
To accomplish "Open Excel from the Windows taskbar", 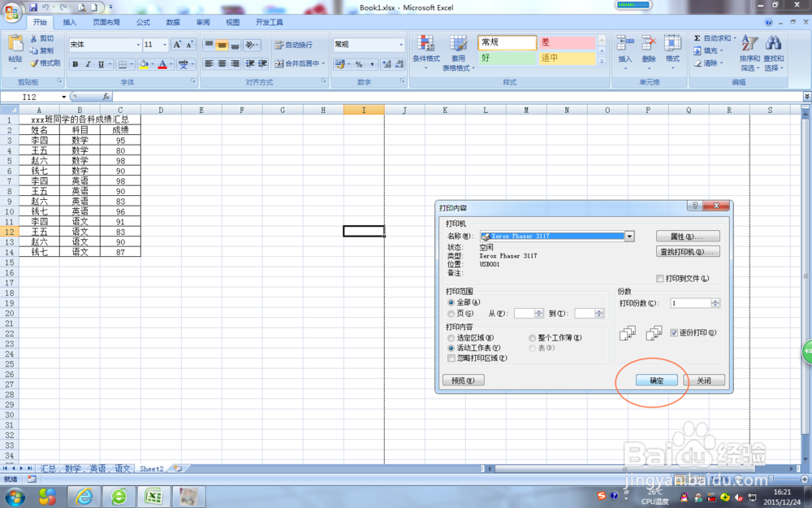I will point(153,497).
